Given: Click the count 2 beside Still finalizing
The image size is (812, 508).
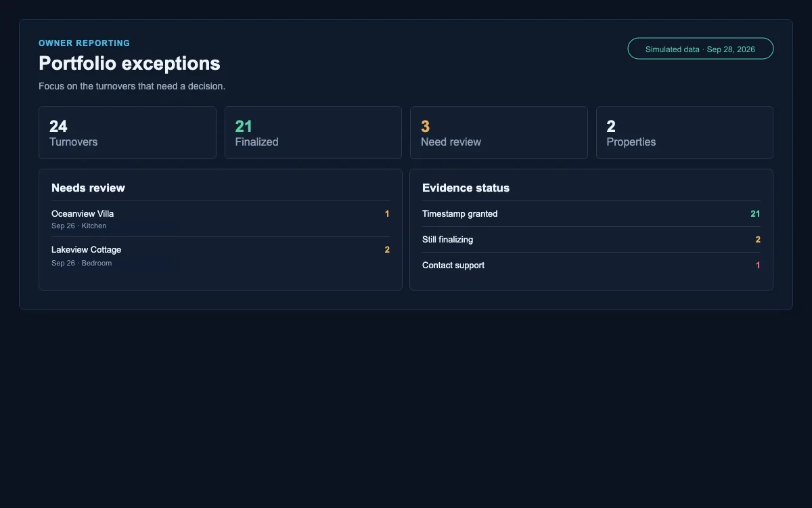Looking at the screenshot, I should point(758,240).
